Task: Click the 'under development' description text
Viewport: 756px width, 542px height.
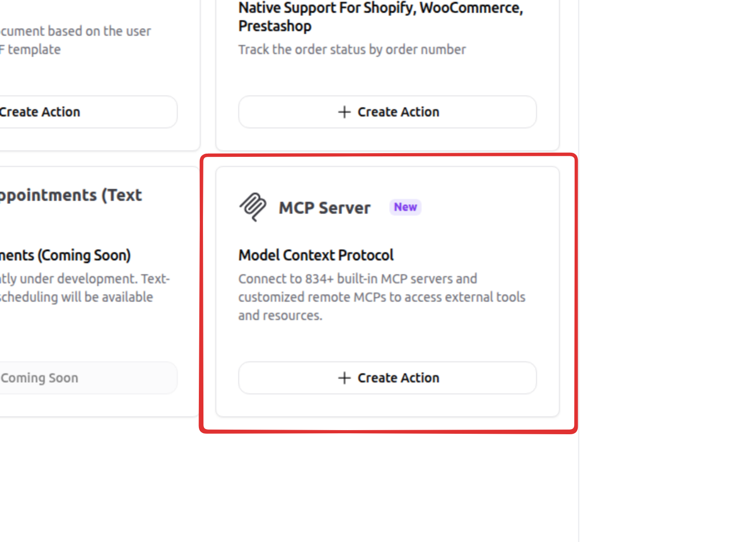Action: pyautogui.click(x=85, y=279)
